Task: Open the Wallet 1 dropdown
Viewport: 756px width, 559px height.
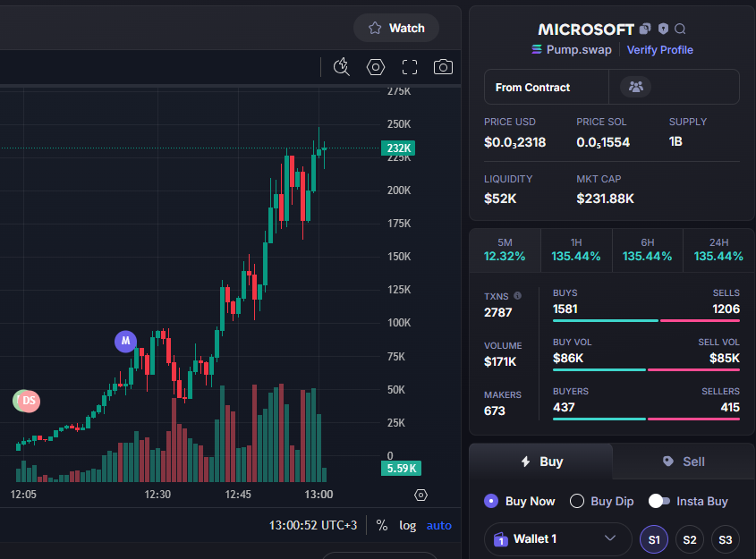Action: (558, 538)
